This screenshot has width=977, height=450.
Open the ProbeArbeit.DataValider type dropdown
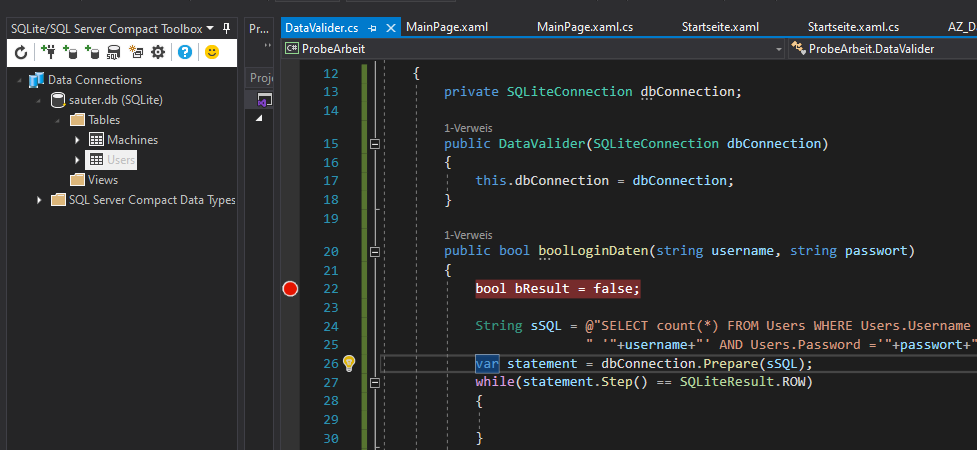(882, 49)
